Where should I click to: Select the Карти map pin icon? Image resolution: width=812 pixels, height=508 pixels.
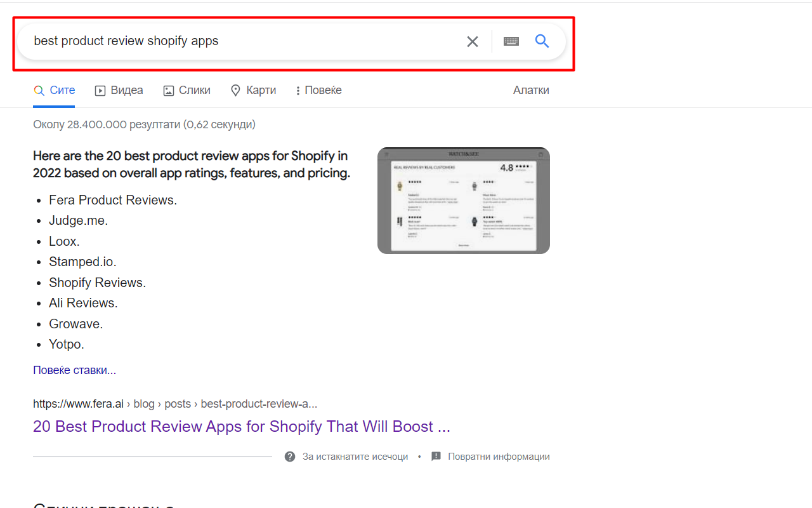tap(235, 90)
